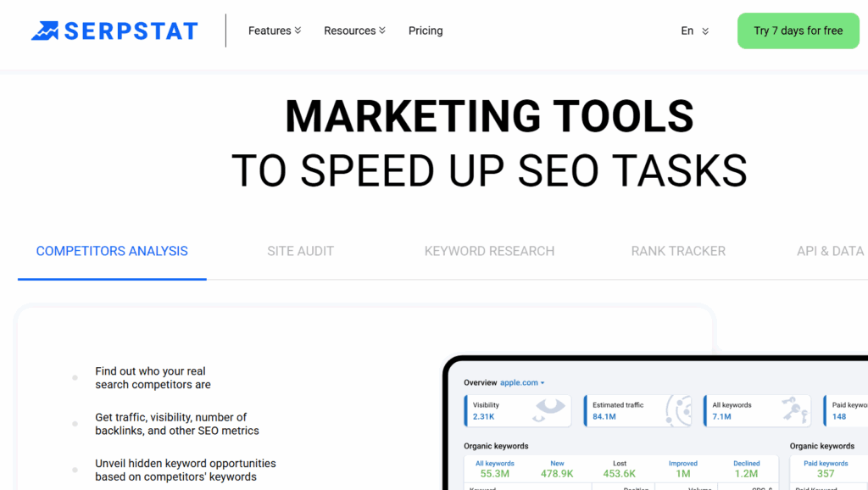Go to the Pricing page

click(426, 31)
